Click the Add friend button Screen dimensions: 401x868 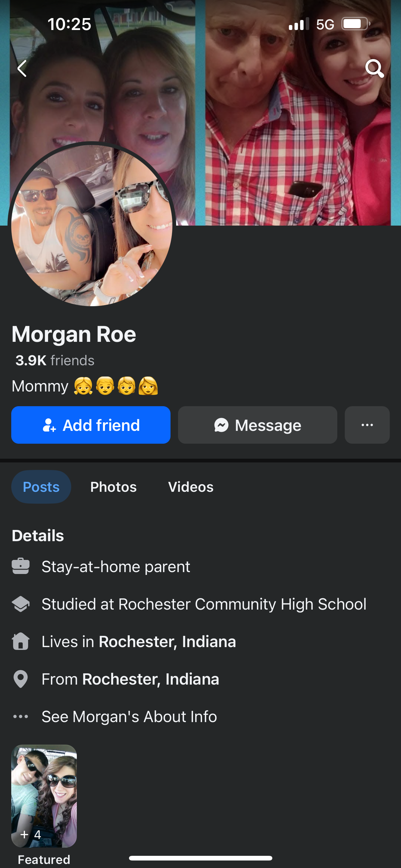coord(91,425)
